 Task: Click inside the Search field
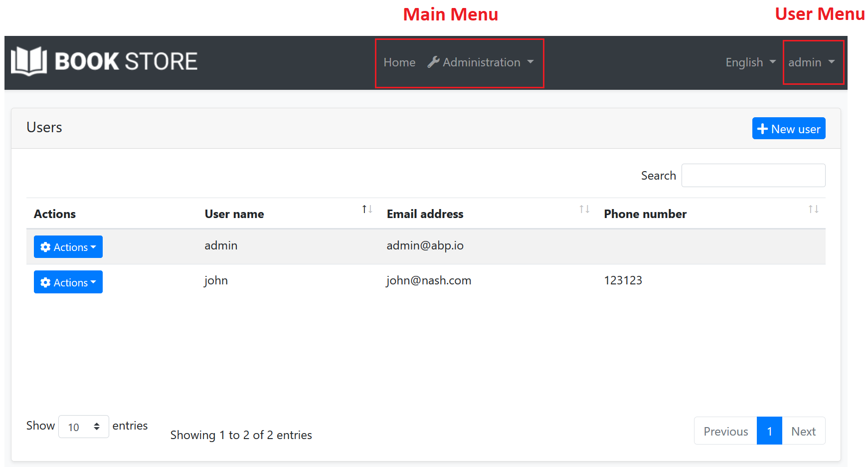753,175
